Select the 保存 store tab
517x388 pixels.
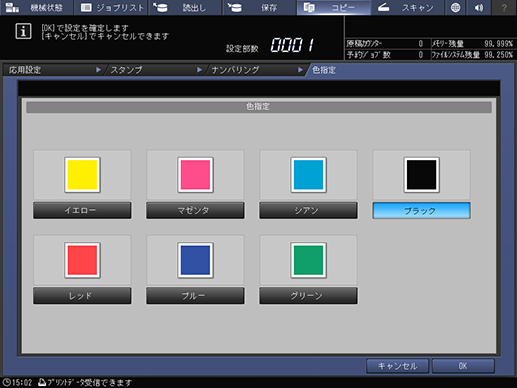[259, 7]
